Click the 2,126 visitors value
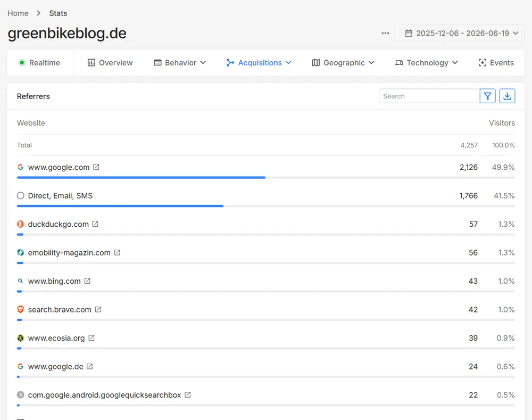Screen dimensions: 532x420 click(469, 167)
